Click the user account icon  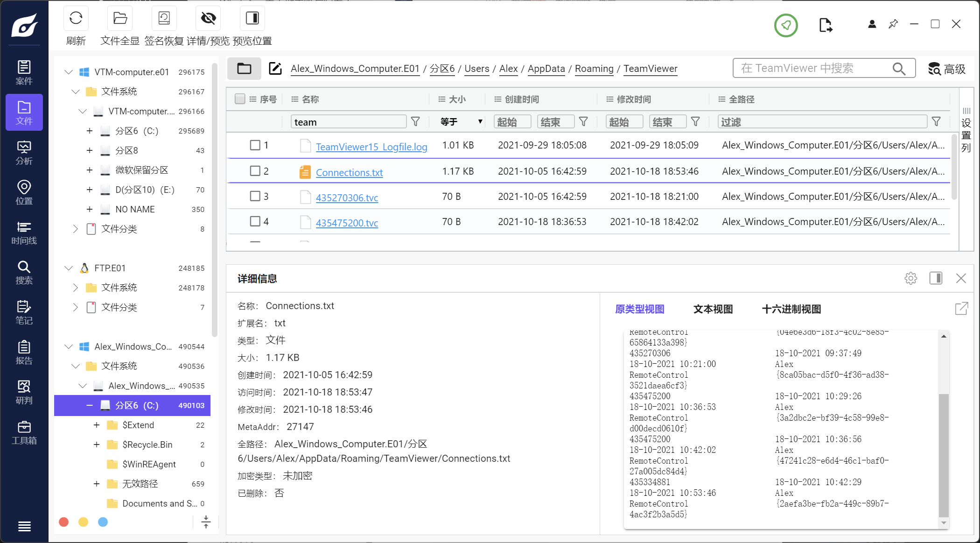coord(872,24)
